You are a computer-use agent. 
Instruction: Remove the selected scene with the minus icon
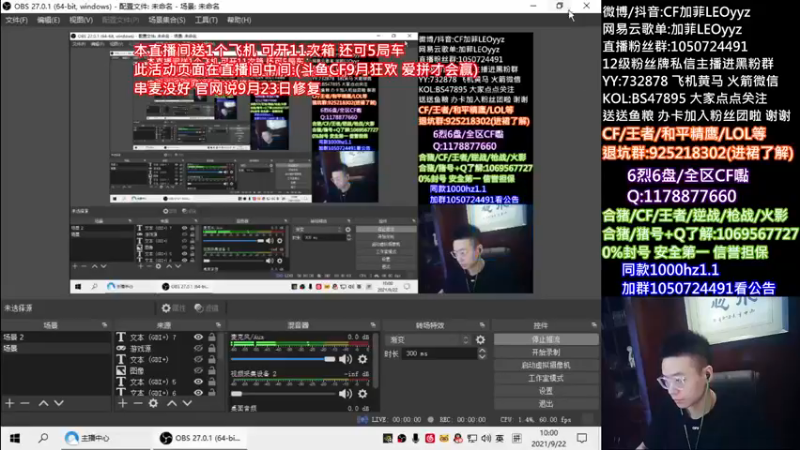click(24, 403)
